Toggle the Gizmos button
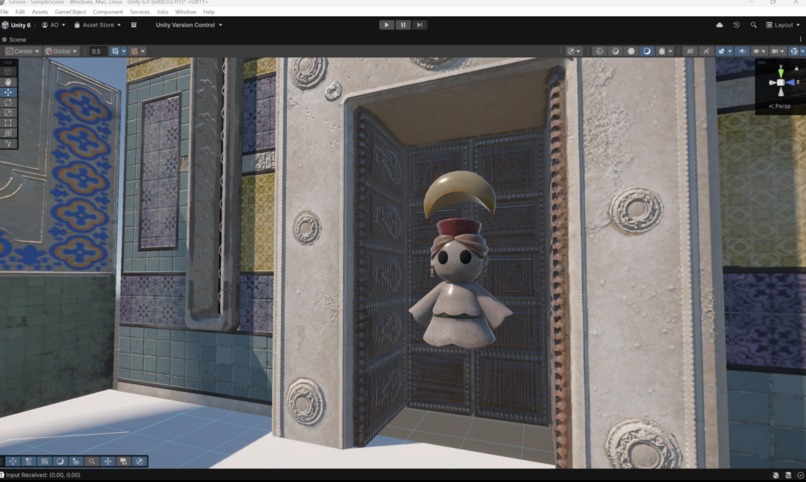The image size is (806, 482). pyautogui.click(x=794, y=51)
